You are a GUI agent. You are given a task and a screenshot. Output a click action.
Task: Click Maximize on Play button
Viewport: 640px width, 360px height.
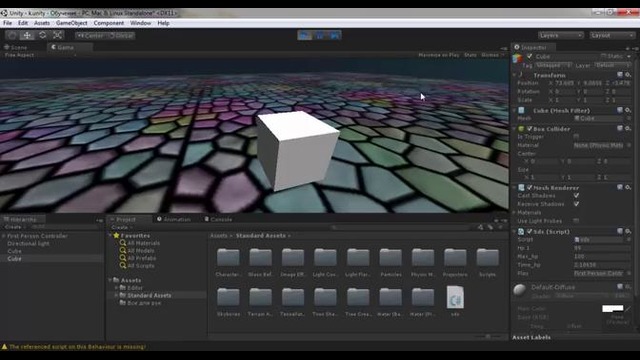[x=439, y=55]
